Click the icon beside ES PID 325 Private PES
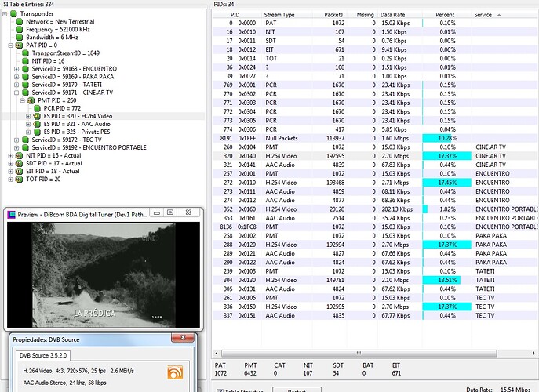539x392 pixels. [x=37, y=132]
